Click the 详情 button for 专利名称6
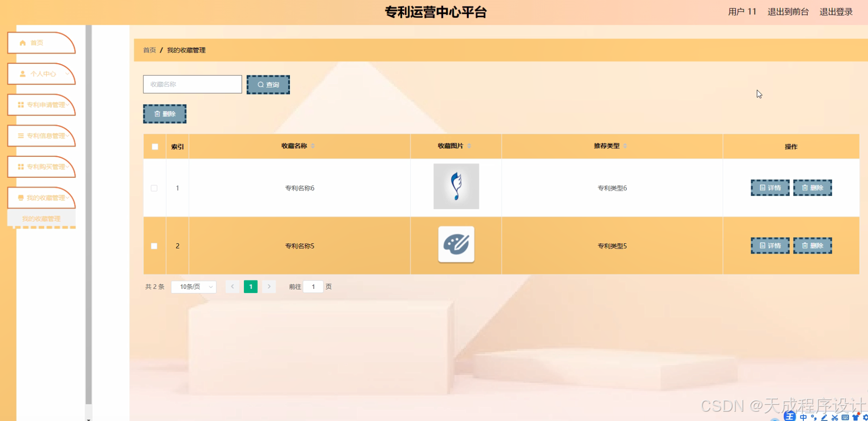This screenshot has width=868, height=421. pos(770,187)
